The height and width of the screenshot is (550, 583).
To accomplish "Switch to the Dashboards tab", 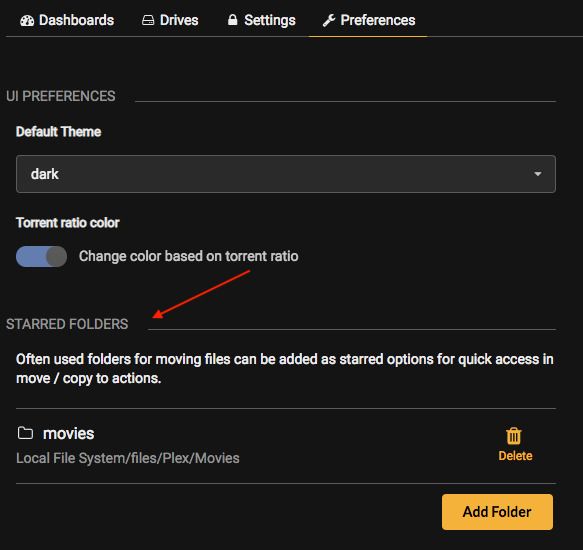I will tap(67, 20).
